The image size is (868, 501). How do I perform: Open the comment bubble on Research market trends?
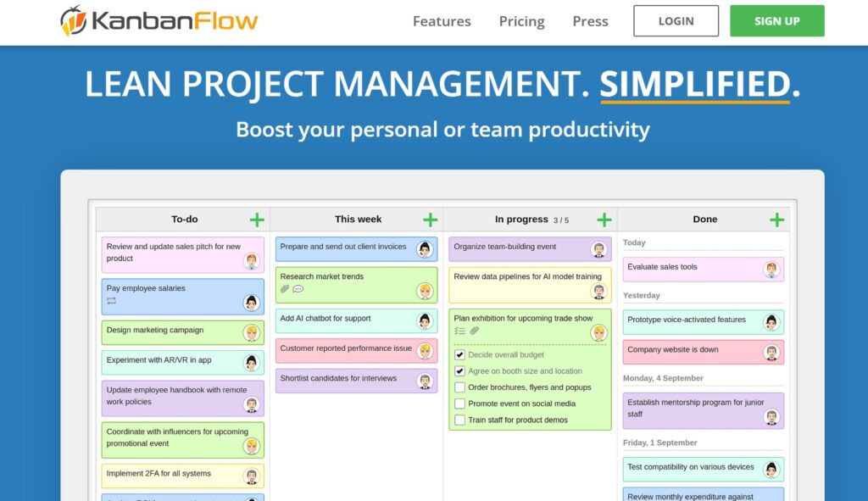pos(298,289)
